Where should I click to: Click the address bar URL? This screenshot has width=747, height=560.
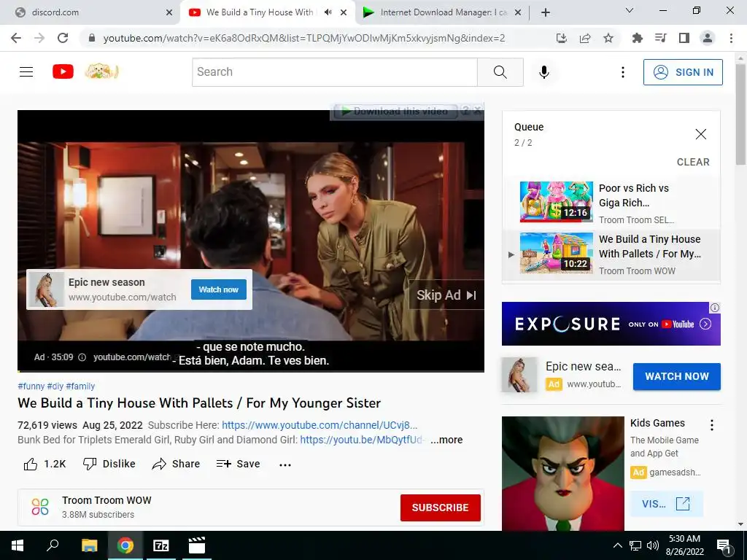304,38
